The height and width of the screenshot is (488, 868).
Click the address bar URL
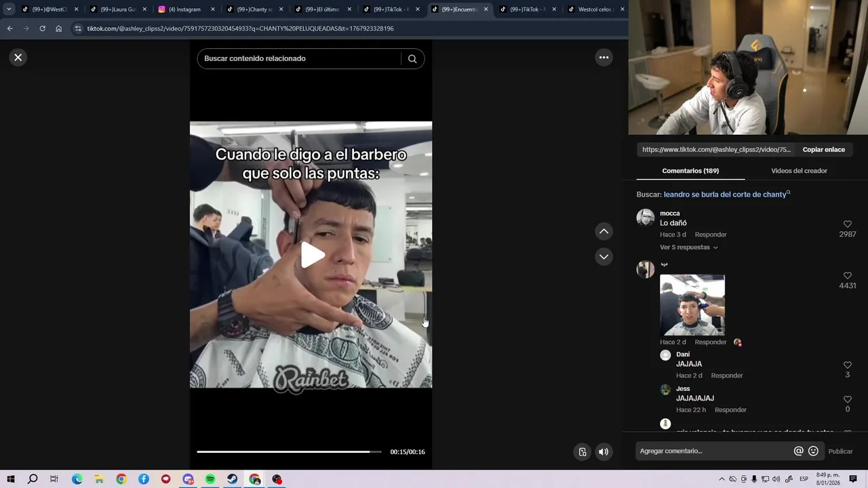pos(240,28)
